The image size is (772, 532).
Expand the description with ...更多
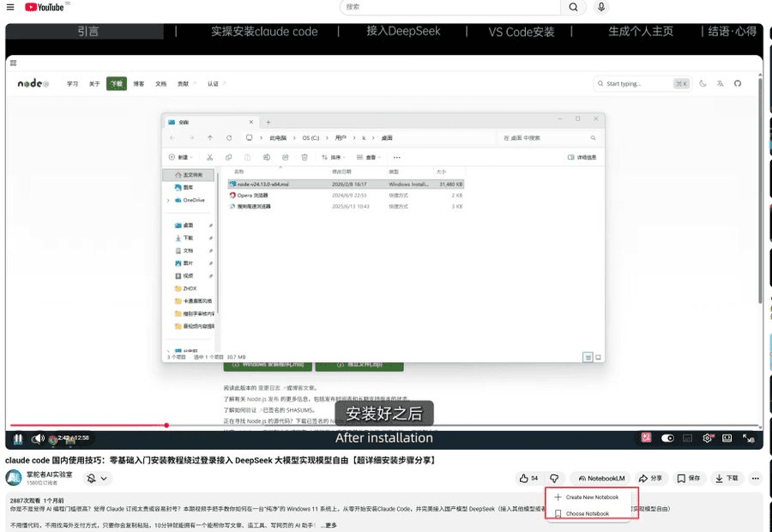click(x=329, y=526)
